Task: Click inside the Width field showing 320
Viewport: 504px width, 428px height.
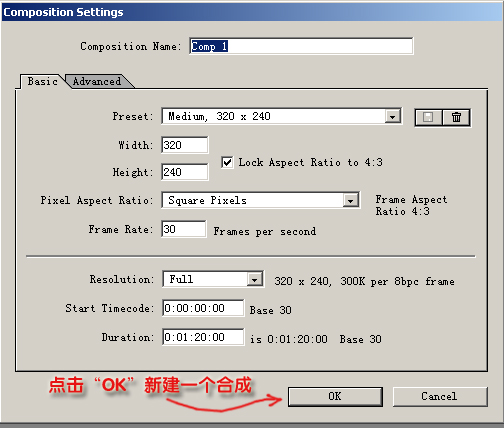Action: coord(185,145)
